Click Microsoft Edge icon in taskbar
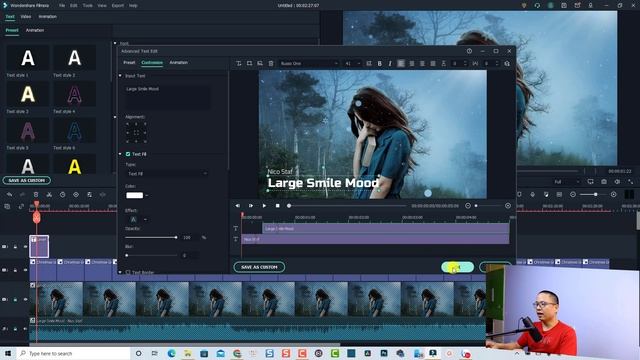Screen dimensions: 640x360 pos(171,353)
